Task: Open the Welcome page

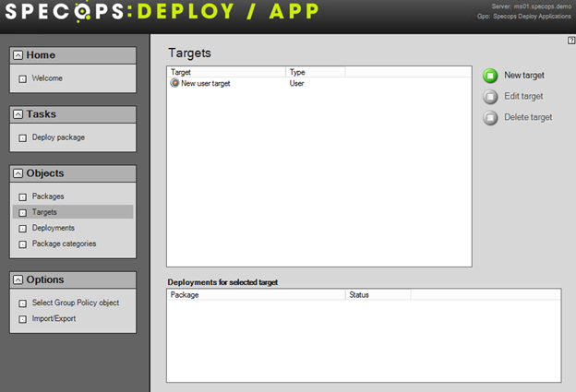Action: pos(47,78)
